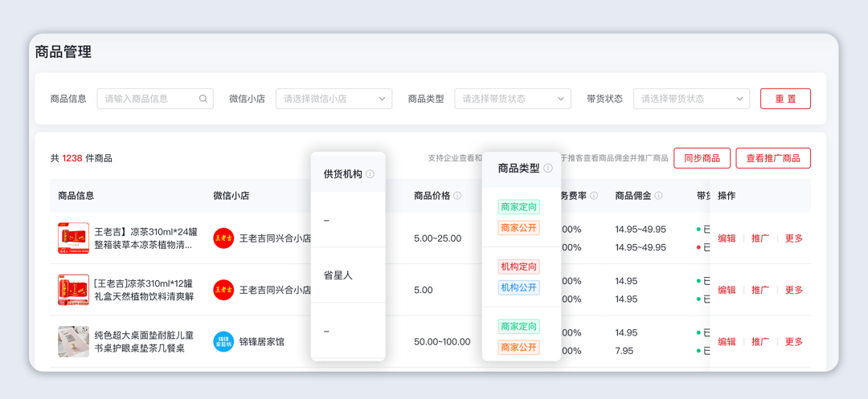Click 王老吉 red logo in second row

[x=223, y=290]
